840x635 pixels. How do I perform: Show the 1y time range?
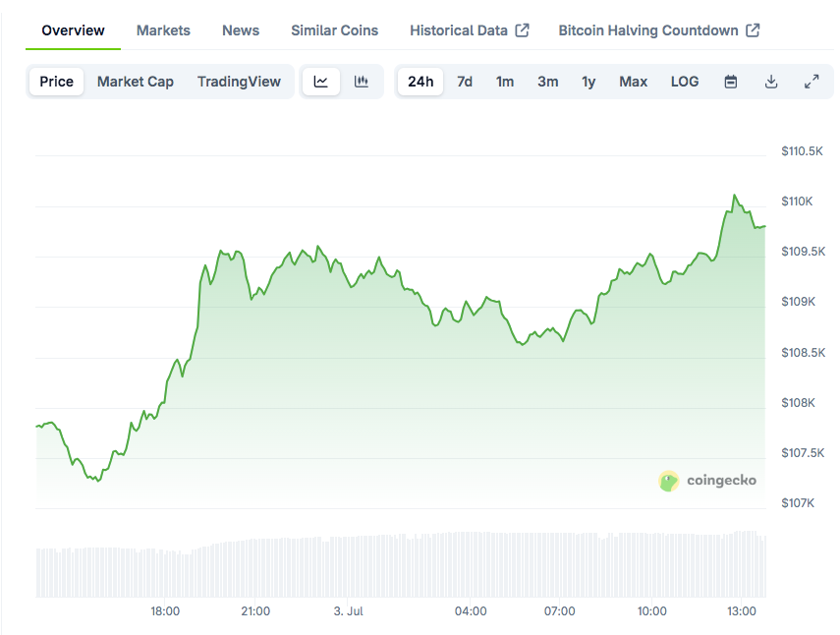588,82
